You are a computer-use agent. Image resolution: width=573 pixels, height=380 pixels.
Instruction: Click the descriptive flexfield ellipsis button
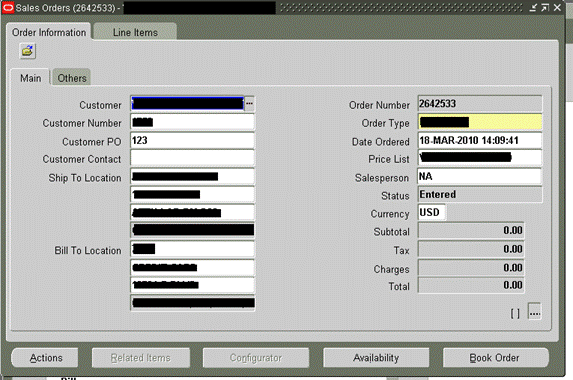pos(535,312)
